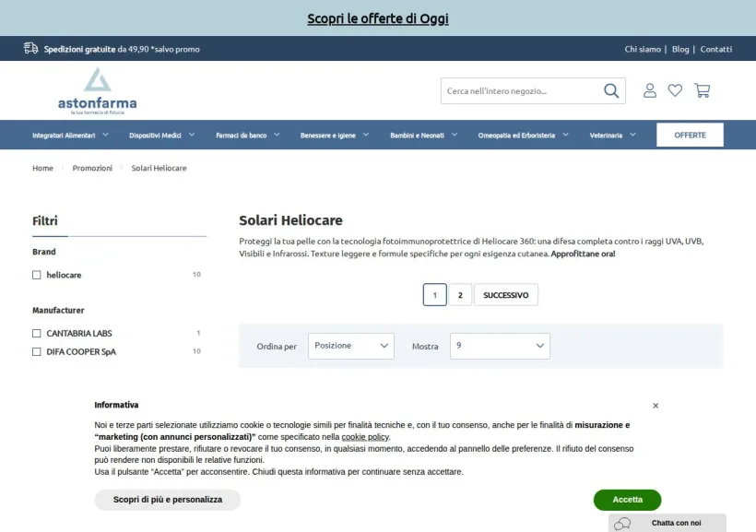The height and width of the screenshot is (532, 756).
Task: Click the Solari Heliocare page heading
Action: [290, 220]
